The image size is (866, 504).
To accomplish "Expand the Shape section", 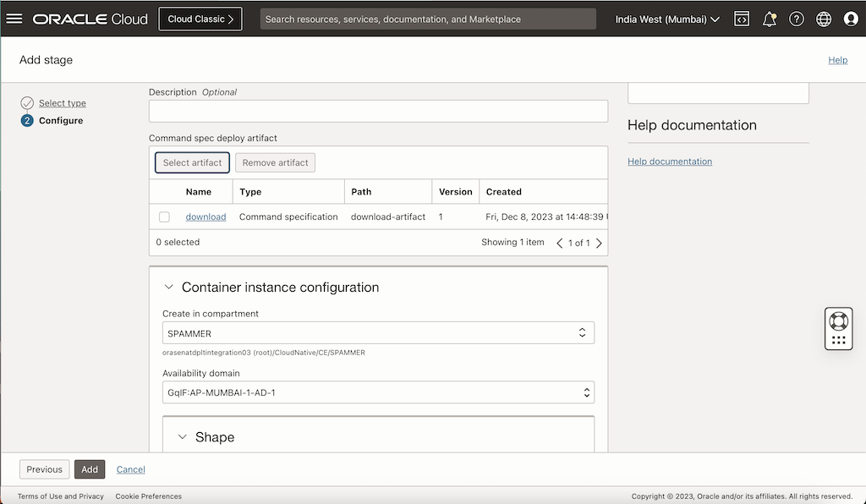I will (x=182, y=437).
